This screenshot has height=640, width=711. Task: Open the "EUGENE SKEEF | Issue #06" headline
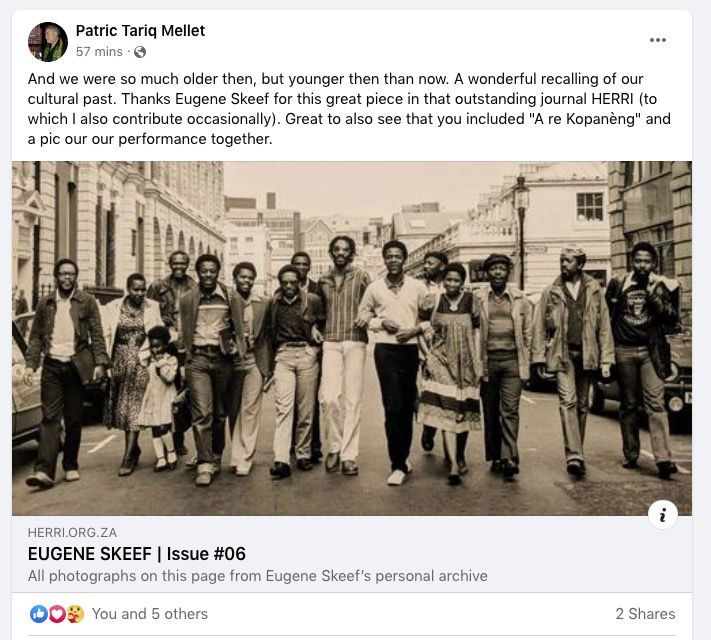pos(137,554)
